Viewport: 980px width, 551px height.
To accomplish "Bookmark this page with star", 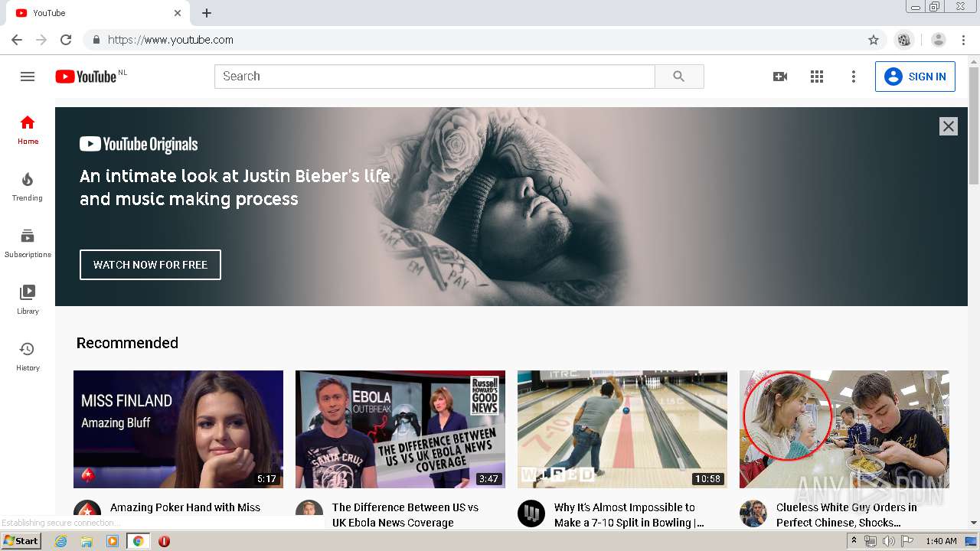I will (x=874, y=40).
